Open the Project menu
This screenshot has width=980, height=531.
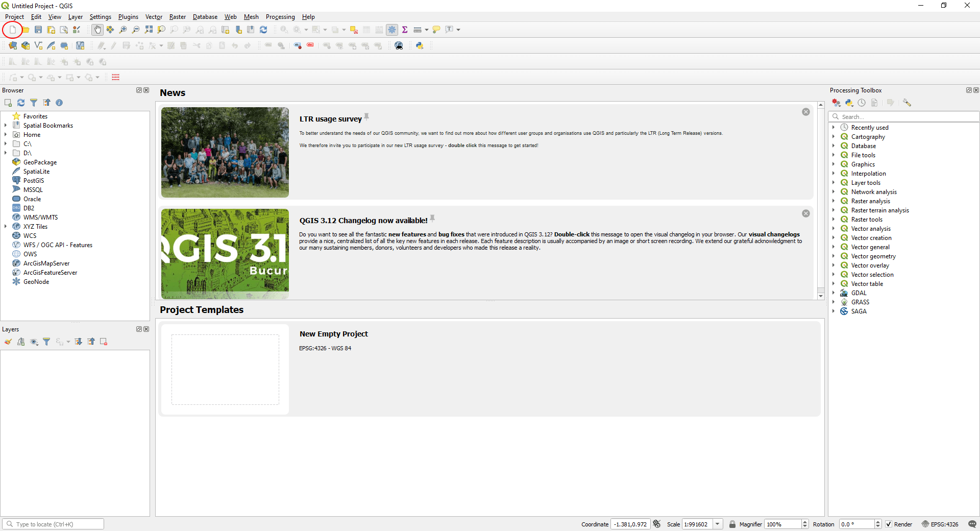pyautogui.click(x=14, y=17)
